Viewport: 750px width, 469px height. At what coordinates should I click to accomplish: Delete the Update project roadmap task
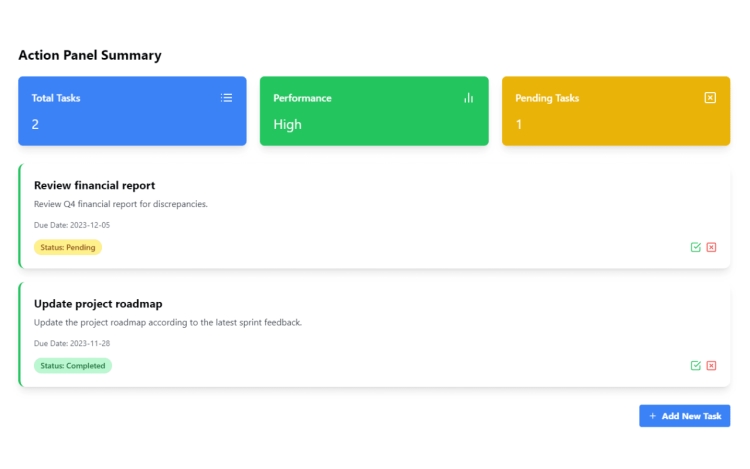pyautogui.click(x=711, y=366)
